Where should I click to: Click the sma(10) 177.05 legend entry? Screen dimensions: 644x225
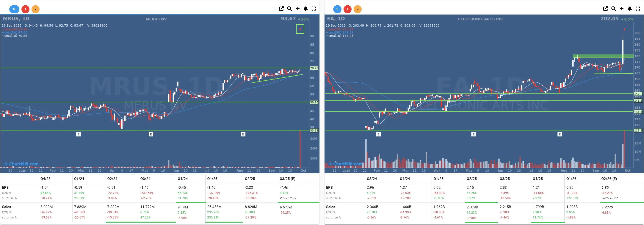click(340, 36)
